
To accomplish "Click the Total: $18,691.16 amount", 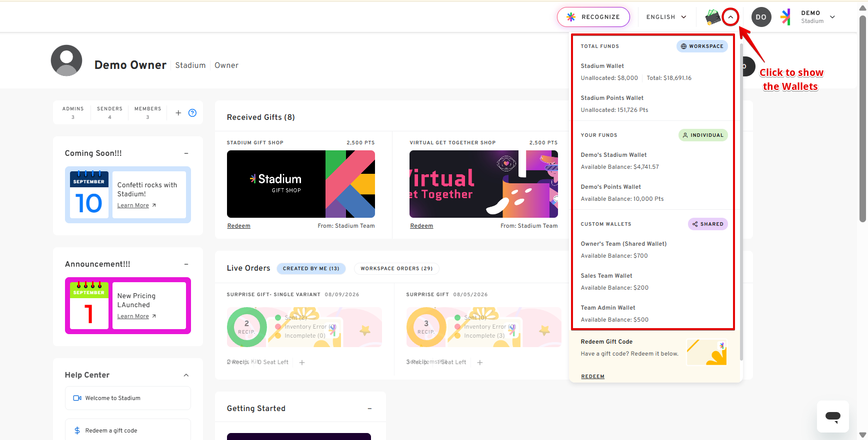I will click(x=669, y=78).
